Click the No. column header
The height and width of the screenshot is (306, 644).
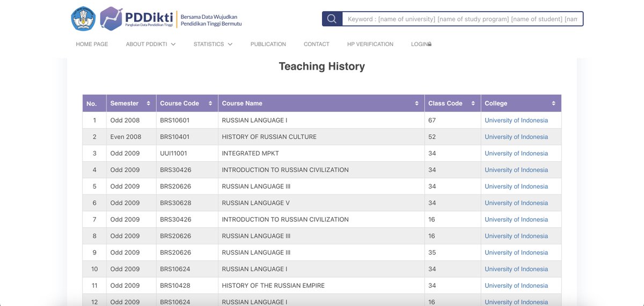tap(94, 103)
